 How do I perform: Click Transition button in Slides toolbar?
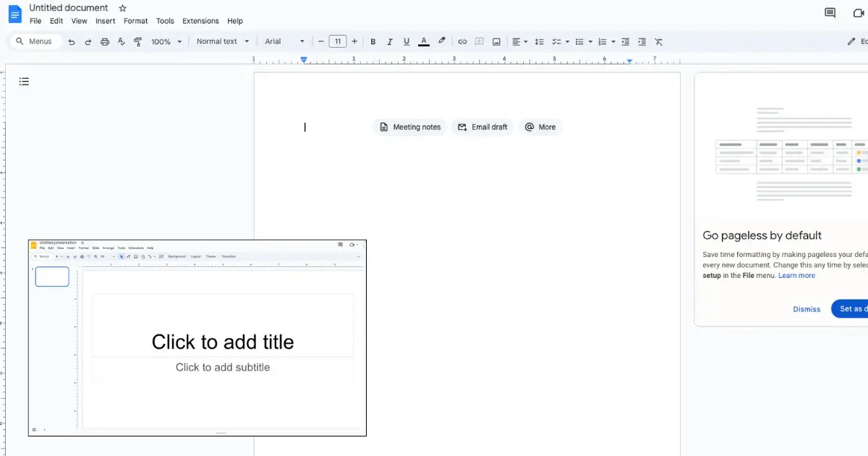tap(229, 256)
